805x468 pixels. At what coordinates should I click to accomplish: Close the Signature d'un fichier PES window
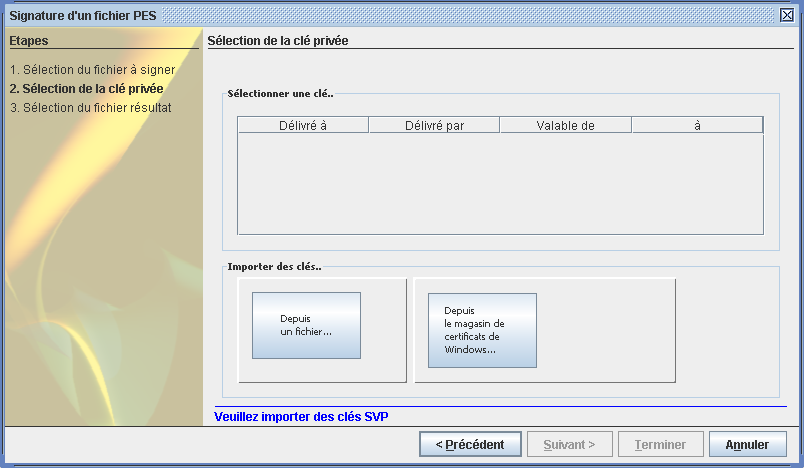(786, 14)
